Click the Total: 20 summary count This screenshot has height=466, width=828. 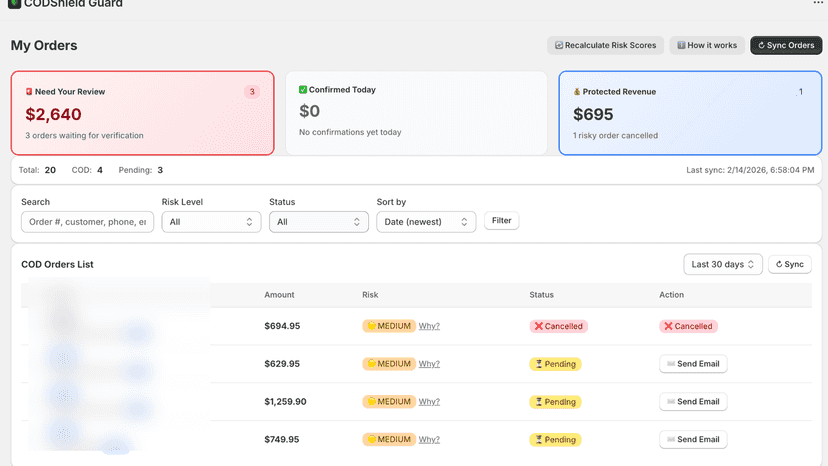point(37,170)
